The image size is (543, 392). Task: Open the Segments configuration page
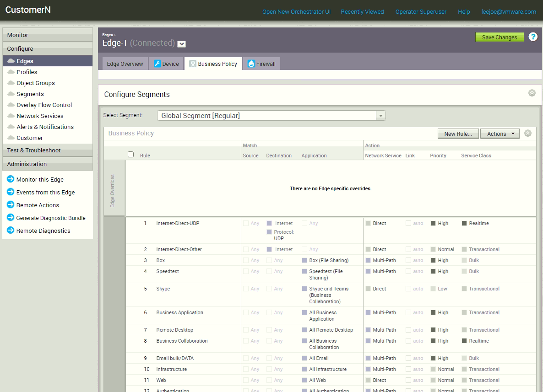[x=30, y=94]
